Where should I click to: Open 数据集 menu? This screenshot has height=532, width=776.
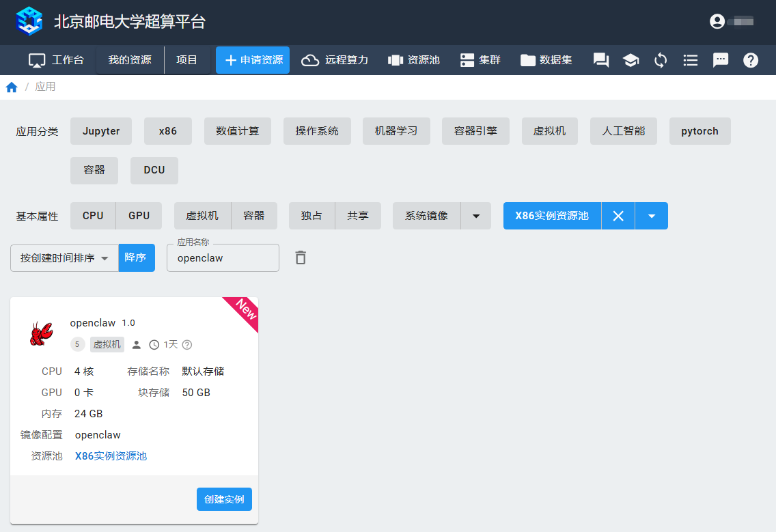coord(546,60)
